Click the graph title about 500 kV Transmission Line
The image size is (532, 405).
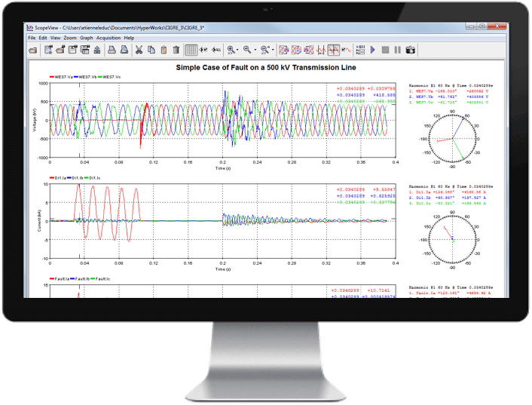[266, 68]
